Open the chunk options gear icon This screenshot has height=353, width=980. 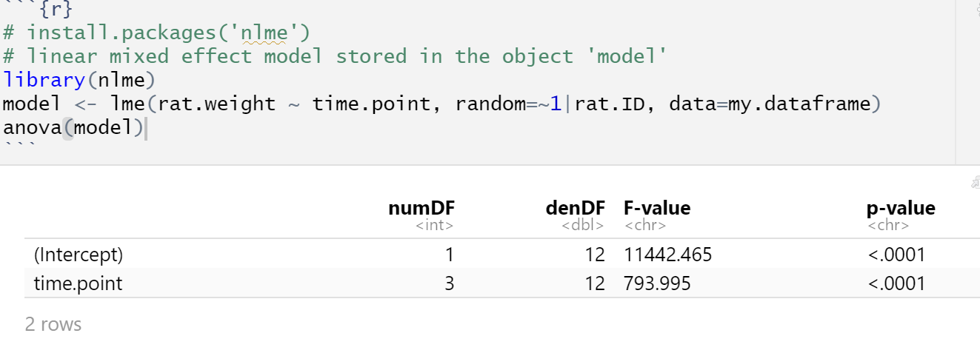976,9
